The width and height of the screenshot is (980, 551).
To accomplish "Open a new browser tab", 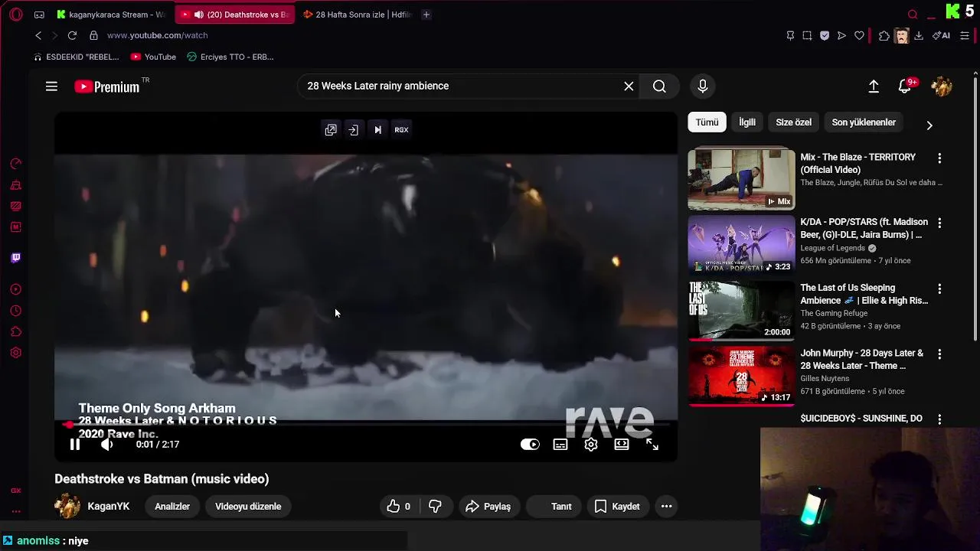I will click(x=426, y=15).
